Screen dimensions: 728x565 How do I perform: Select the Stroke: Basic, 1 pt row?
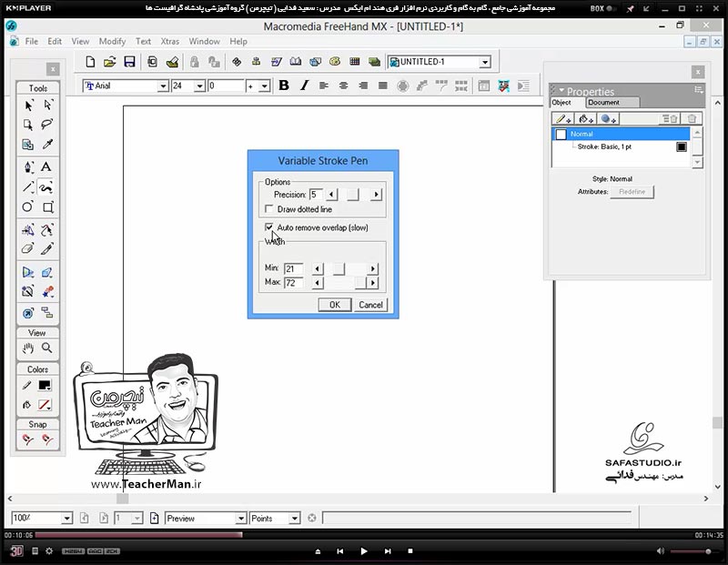(x=621, y=146)
